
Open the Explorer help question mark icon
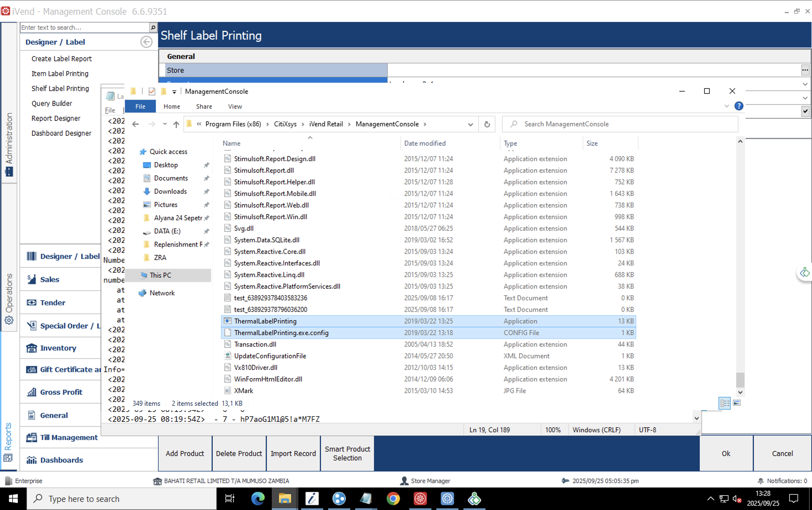(x=739, y=106)
